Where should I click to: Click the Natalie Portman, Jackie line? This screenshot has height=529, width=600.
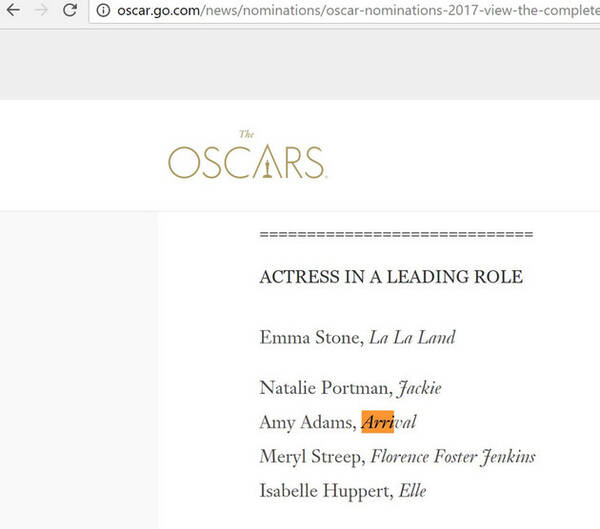point(351,388)
